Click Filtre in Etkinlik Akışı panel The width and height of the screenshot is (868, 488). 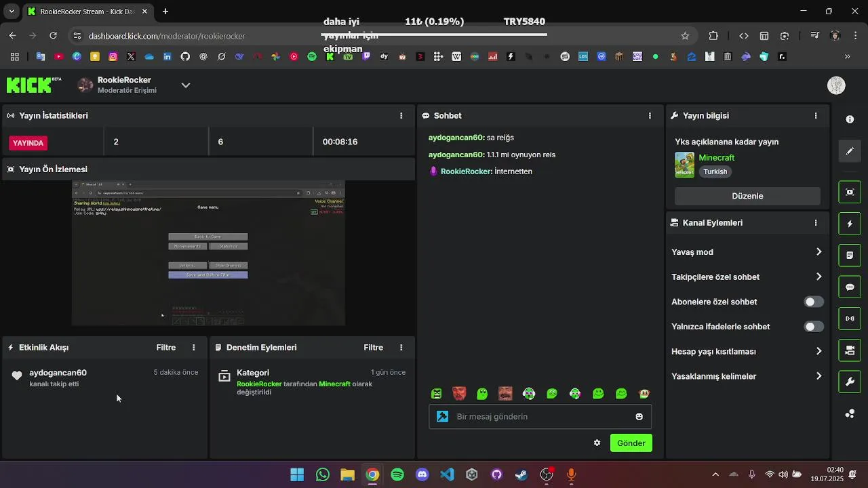pyautogui.click(x=166, y=348)
